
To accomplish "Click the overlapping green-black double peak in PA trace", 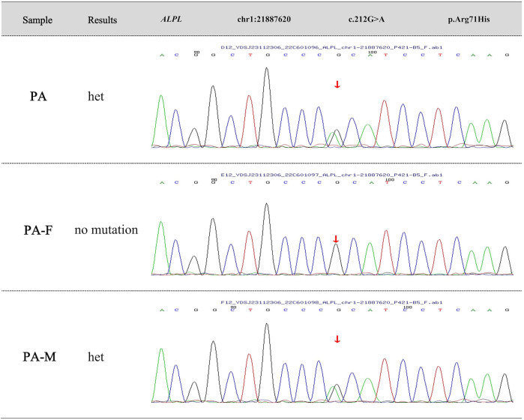I will (334, 139).
